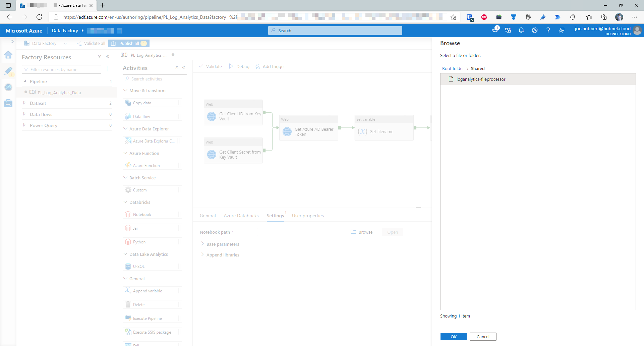Click the Search activities field
This screenshot has width=644, height=346.
pos(155,79)
